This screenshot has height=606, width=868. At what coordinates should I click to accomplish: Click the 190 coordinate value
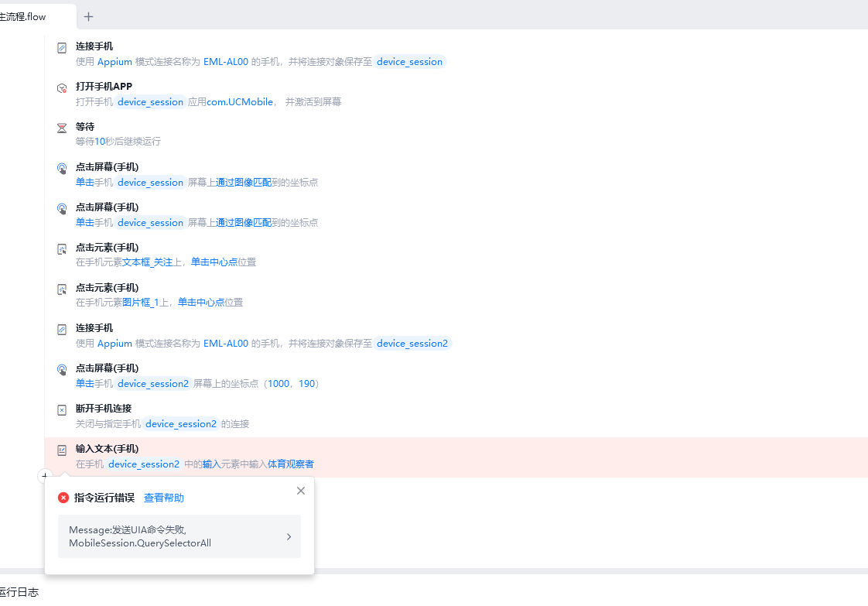pos(306,384)
